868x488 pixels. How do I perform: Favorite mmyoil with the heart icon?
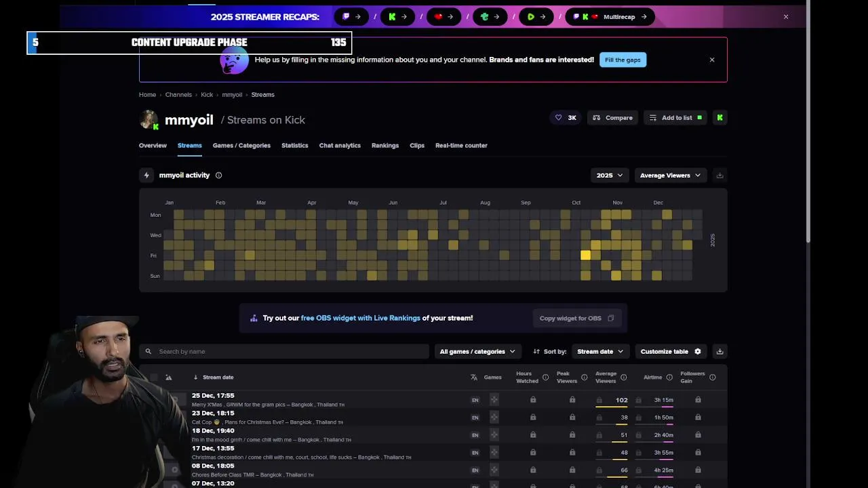(566, 118)
